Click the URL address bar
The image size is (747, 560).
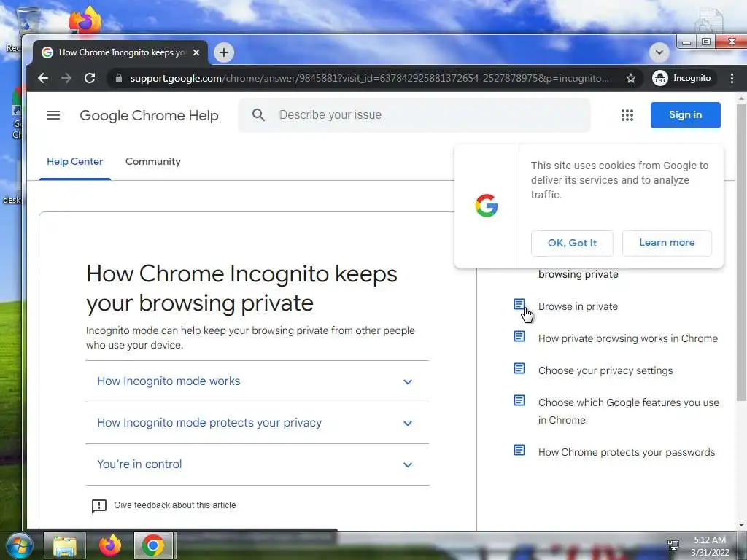pos(369,78)
